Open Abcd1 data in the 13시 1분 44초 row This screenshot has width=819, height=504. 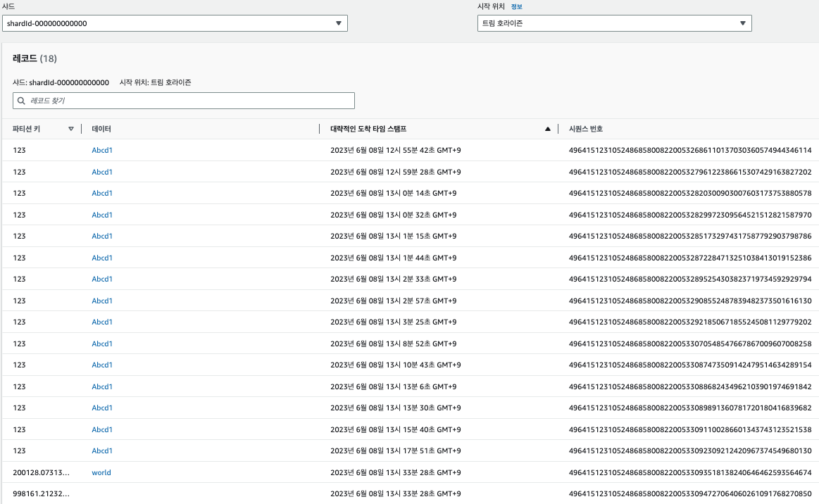(102, 258)
